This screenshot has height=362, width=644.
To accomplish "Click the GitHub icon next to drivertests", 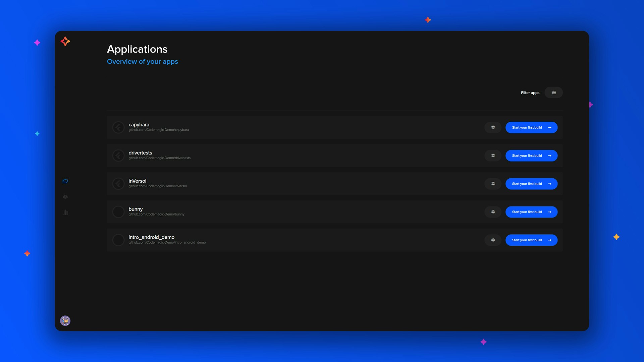I will (x=118, y=156).
